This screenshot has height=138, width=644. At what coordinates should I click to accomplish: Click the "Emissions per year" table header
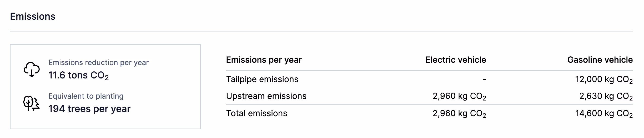pyautogui.click(x=264, y=60)
